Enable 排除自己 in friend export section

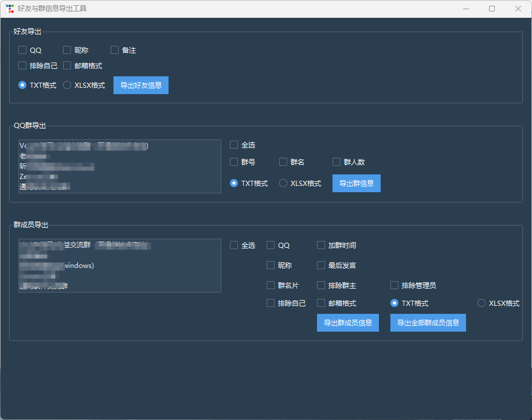click(x=22, y=65)
